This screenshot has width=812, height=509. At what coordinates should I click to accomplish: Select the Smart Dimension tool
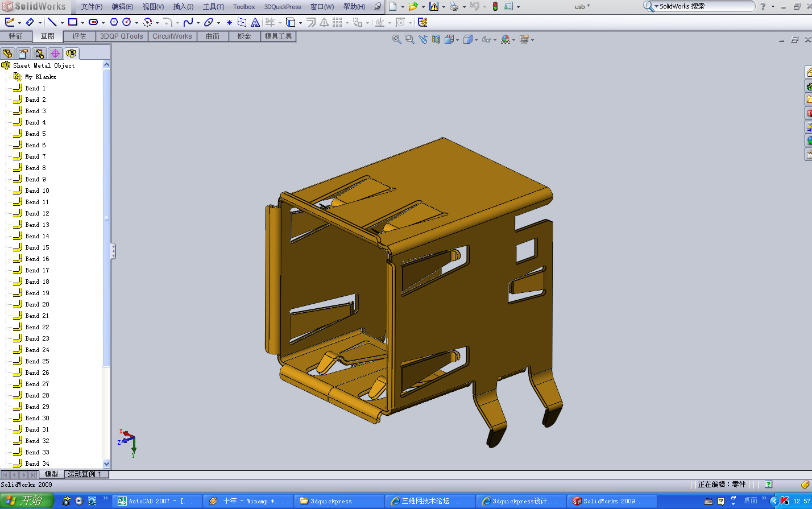point(30,22)
